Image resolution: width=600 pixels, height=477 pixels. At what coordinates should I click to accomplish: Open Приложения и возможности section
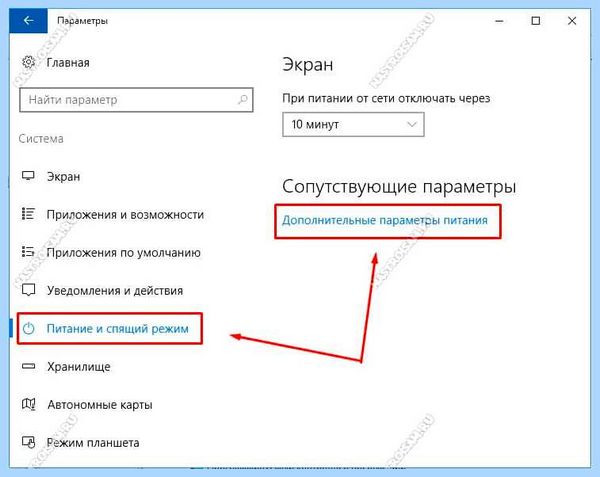[125, 215]
